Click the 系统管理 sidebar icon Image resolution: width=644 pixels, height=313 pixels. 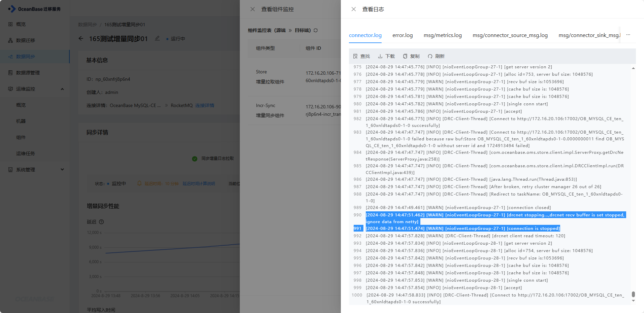[10, 170]
